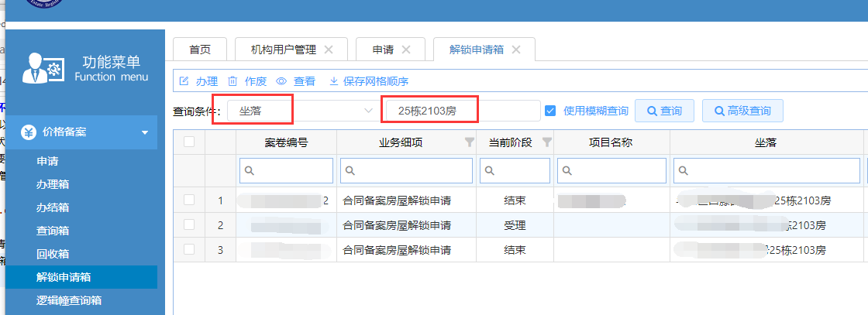Image resolution: width=868 pixels, height=315 pixels.
Task: Click the 作废 trash icon
Action: [232, 81]
